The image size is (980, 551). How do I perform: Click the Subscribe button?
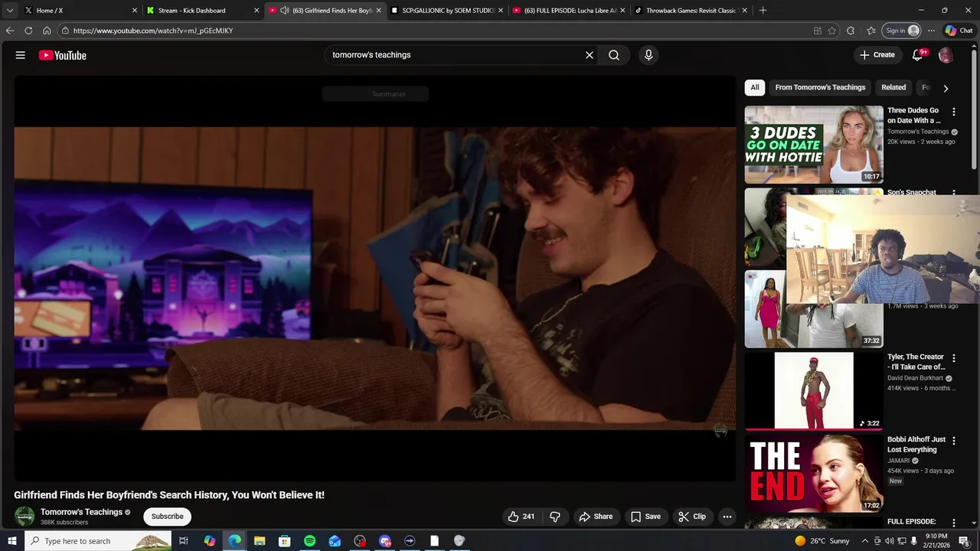pyautogui.click(x=167, y=517)
